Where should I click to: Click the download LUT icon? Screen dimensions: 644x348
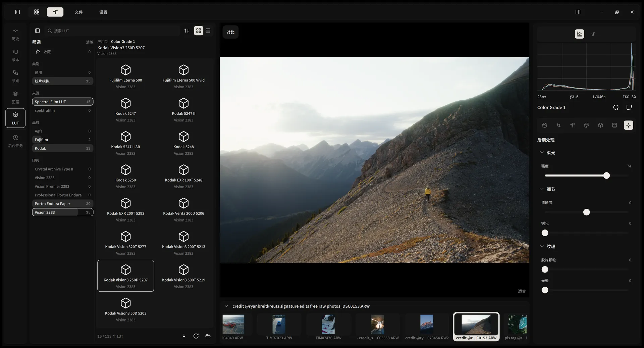(184, 336)
